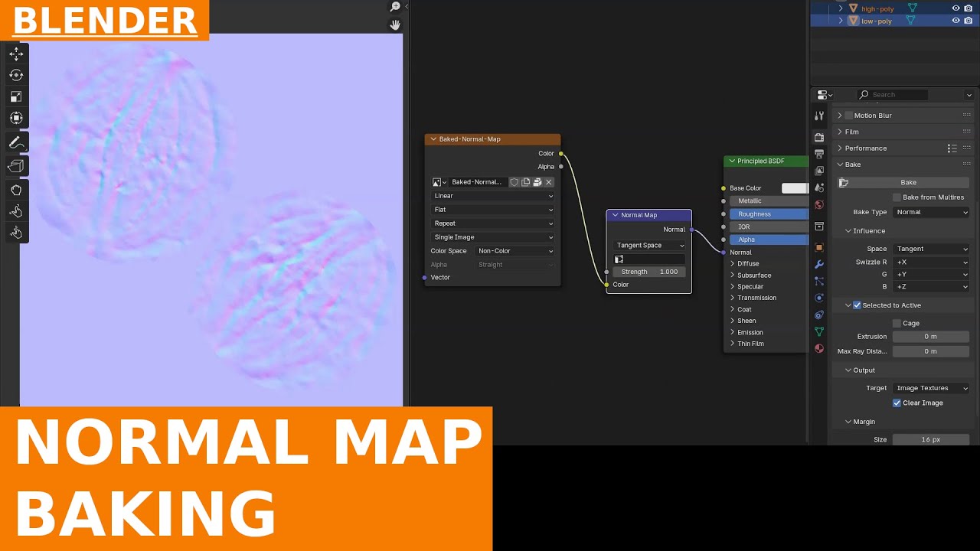Select the Move tool in left toolbar
The image size is (980, 551).
pyautogui.click(x=16, y=54)
